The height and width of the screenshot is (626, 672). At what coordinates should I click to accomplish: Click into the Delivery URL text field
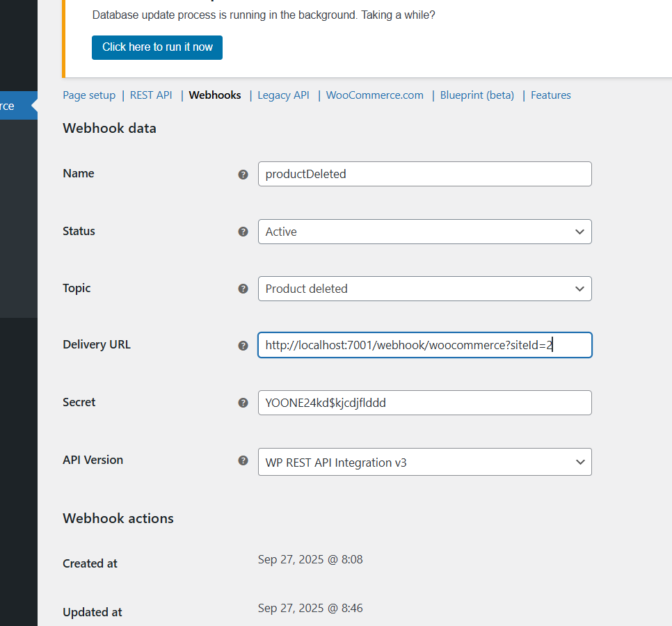click(x=424, y=345)
